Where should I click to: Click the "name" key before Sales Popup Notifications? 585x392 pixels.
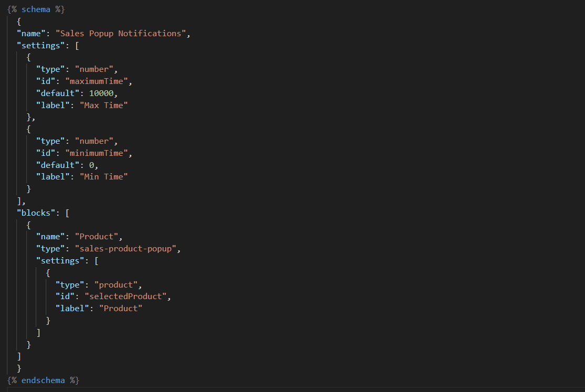[x=31, y=34]
